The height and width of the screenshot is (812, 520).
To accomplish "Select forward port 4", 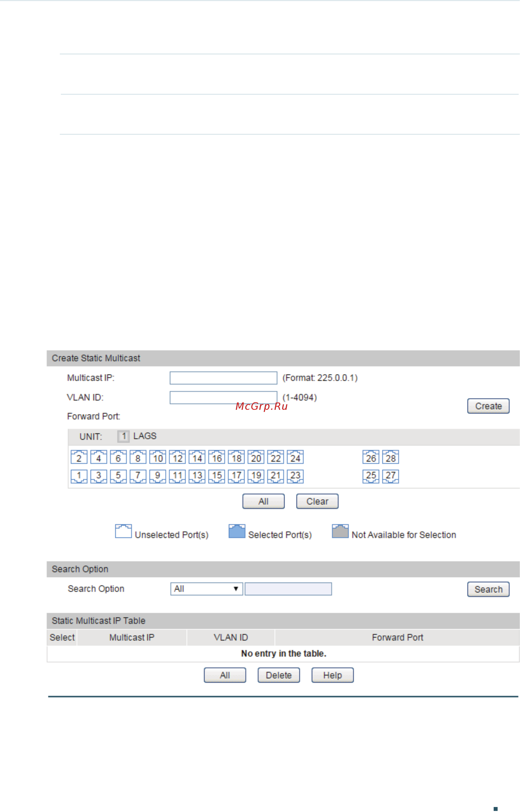I will (99, 457).
